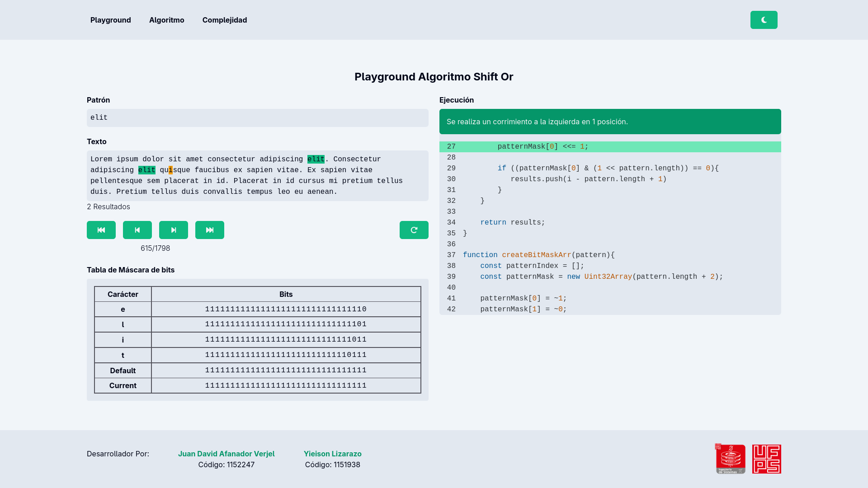Focus the Patrón input containing elit
This screenshot has height=488, width=868.
coord(258,118)
